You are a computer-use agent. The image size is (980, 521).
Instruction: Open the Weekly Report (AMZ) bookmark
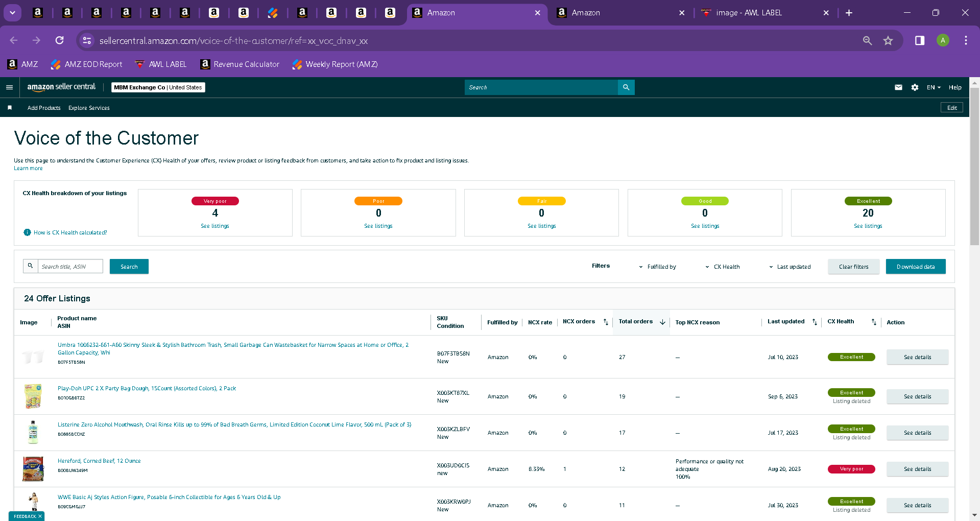coord(335,64)
